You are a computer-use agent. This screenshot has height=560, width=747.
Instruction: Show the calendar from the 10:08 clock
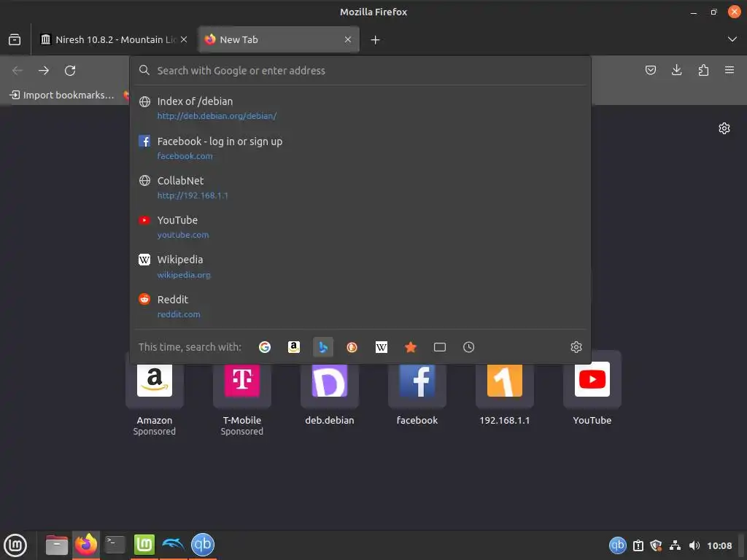coord(719,545)
